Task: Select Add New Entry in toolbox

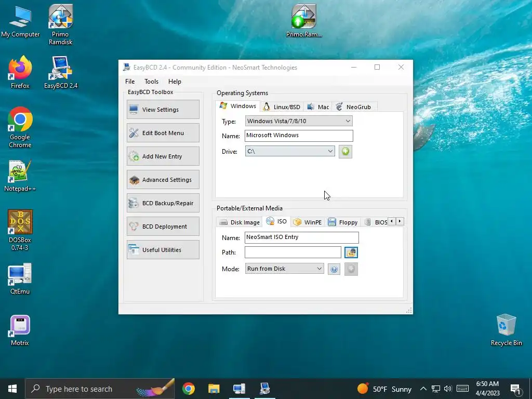Action: pos(163,156)
